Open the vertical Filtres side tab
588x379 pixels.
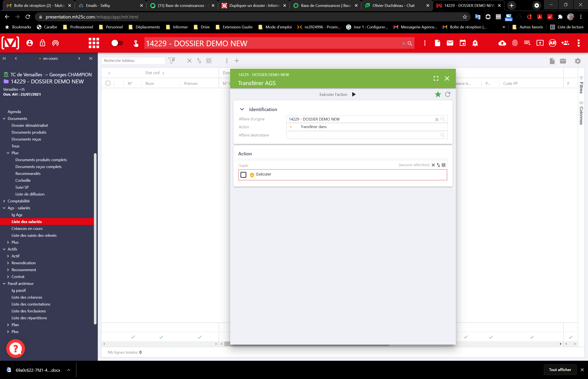click(x=581, y=85)
